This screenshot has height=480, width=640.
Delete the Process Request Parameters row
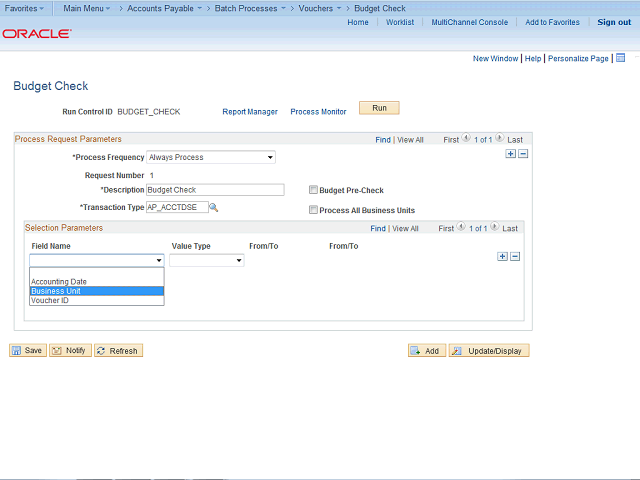tap(523, 153)
